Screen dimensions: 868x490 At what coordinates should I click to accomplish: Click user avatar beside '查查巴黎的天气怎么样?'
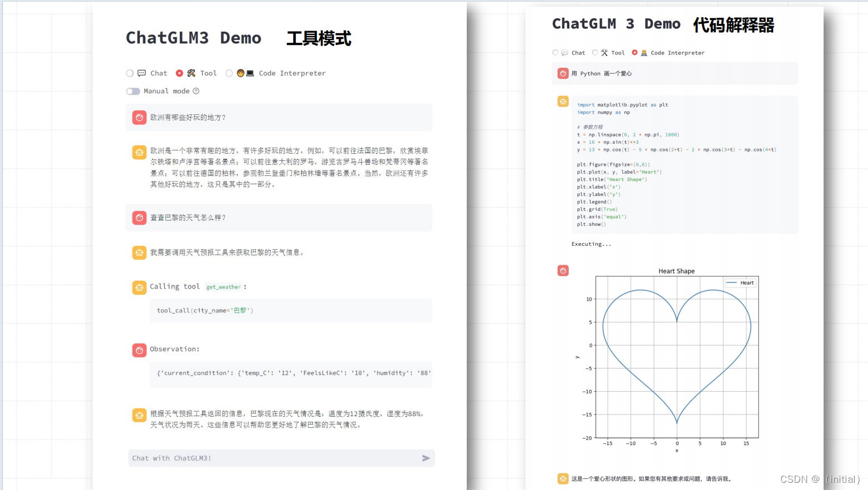coord(139,218)
